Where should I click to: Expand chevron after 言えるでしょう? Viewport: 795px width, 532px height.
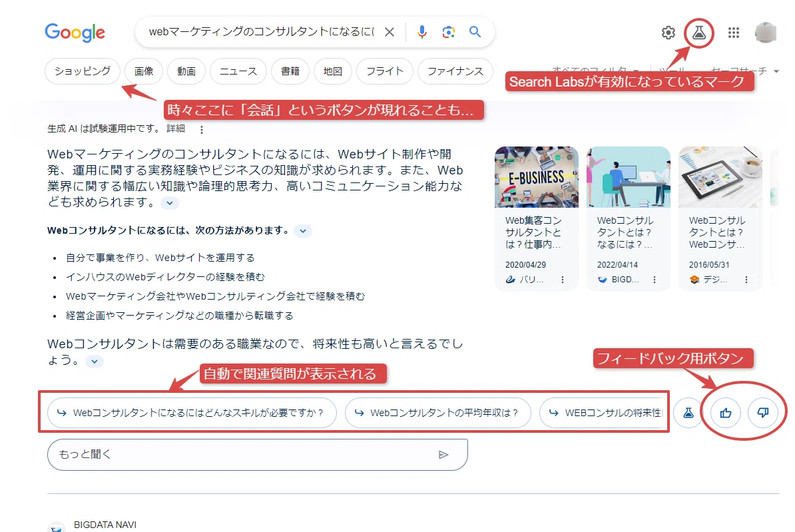click(95, 362)
